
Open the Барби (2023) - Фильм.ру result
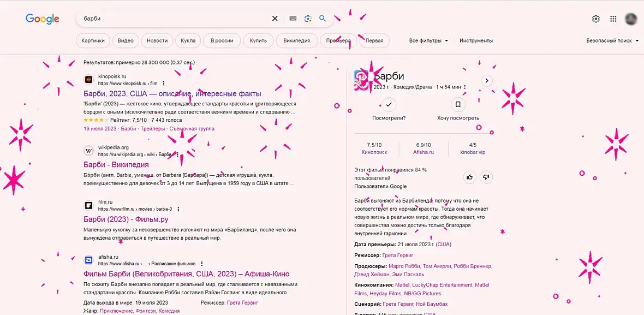coord(126,219)
